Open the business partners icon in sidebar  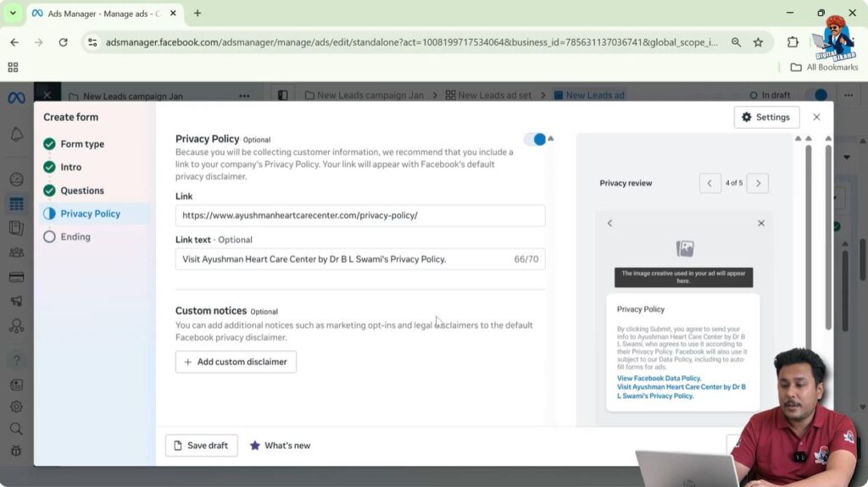17,326
